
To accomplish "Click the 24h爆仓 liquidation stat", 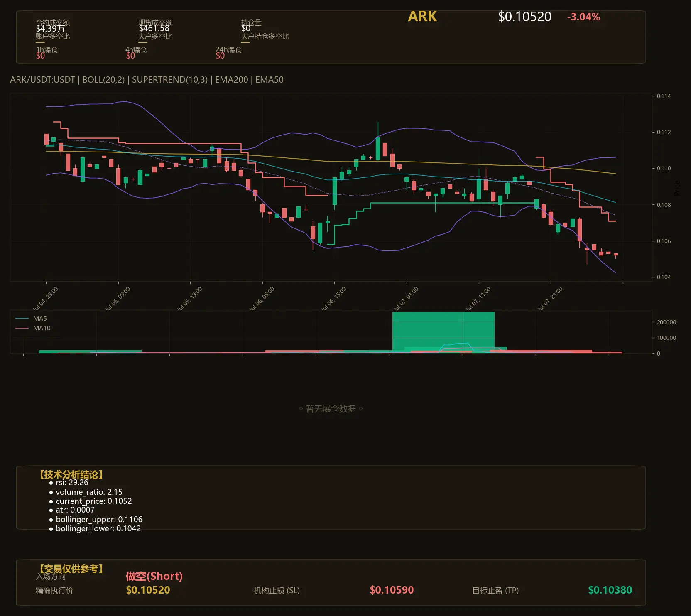I will 228,50.
